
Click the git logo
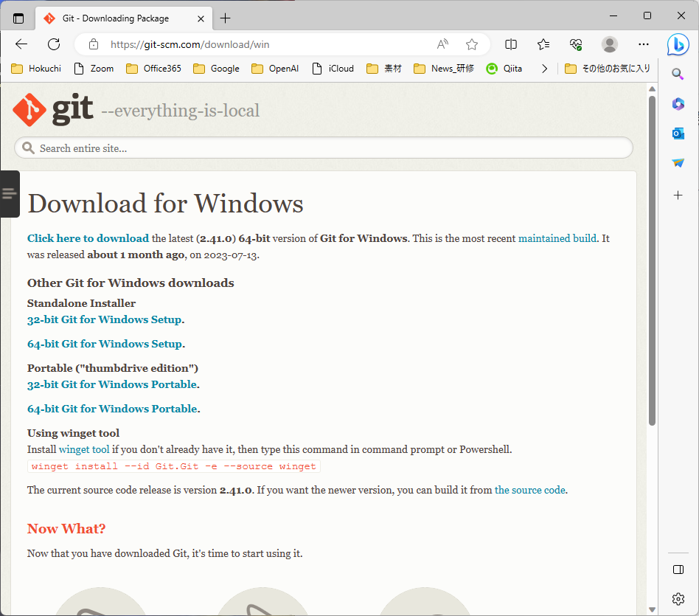tap(53, 109)
